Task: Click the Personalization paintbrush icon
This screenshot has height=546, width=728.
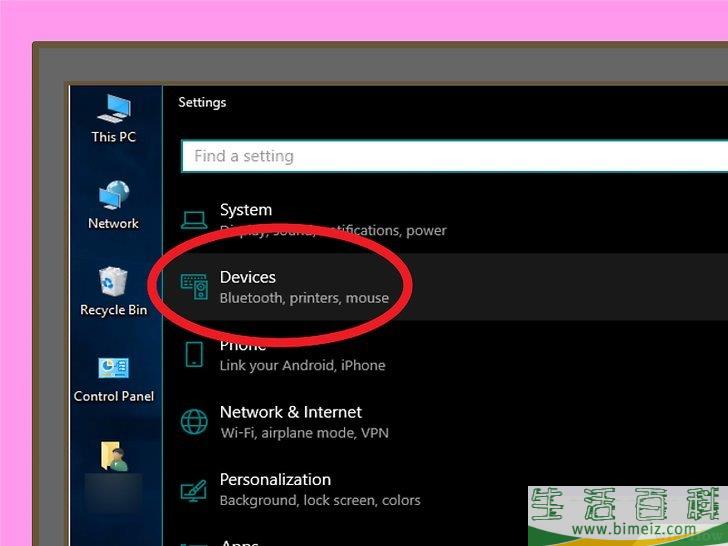Action: click(x=194, y=490)
